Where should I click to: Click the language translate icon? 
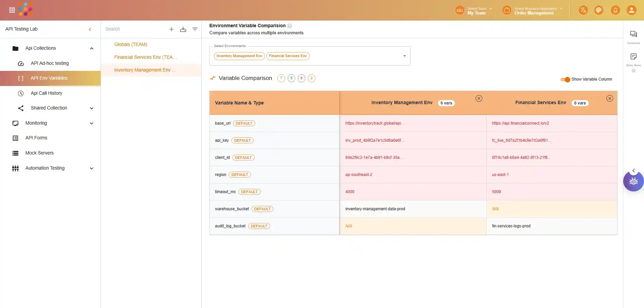(583, 10)
